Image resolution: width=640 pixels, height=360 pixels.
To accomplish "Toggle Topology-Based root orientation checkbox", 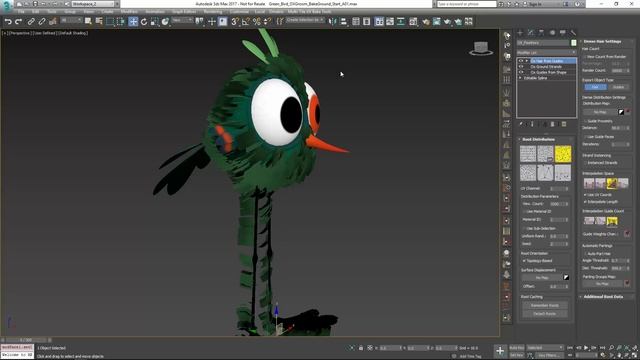I will (524, 260).
